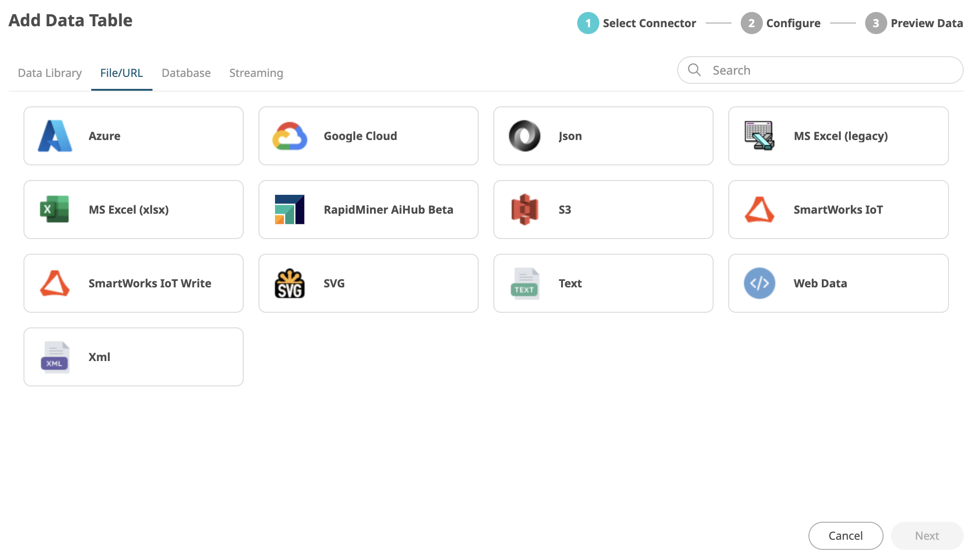Click the Web Data code icon
The image size is (972, 560).
(760, 283)
